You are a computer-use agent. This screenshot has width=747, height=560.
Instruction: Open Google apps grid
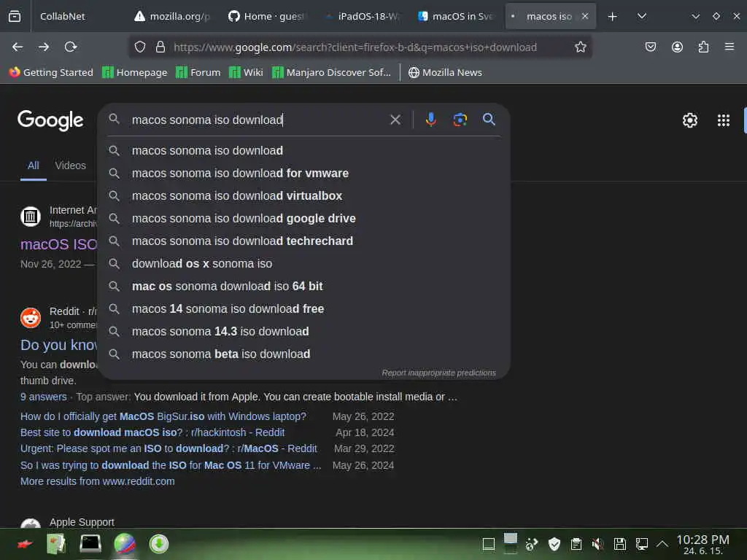click(723, 120)
